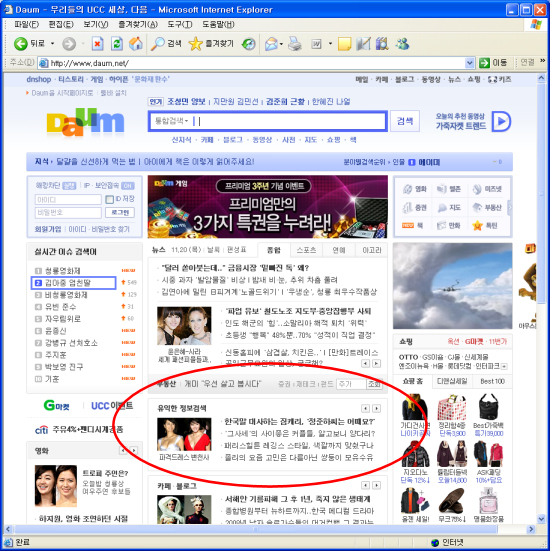This screenshot has height=551, width=550.
Task: Click the yellow note toolbar icon
Action: [344, 44]
